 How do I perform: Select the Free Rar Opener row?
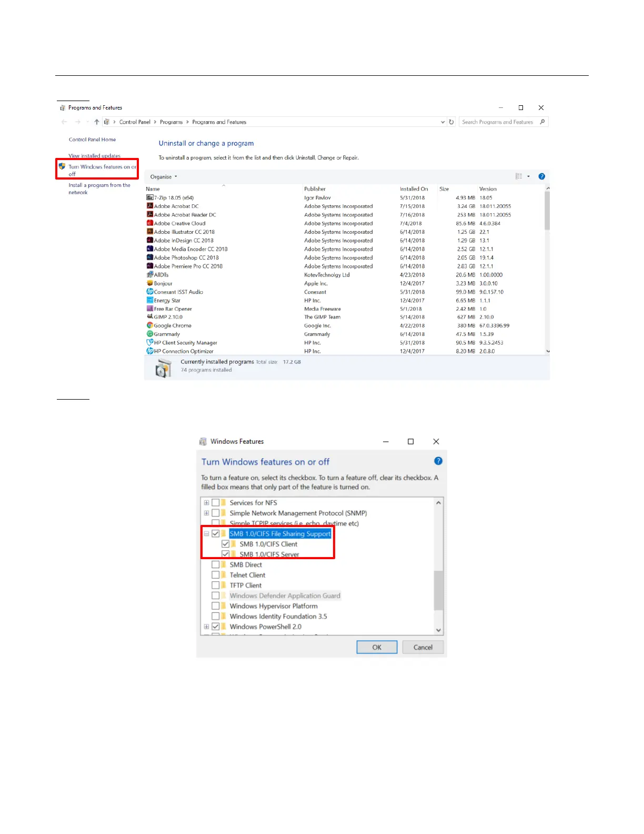(345, 309)
